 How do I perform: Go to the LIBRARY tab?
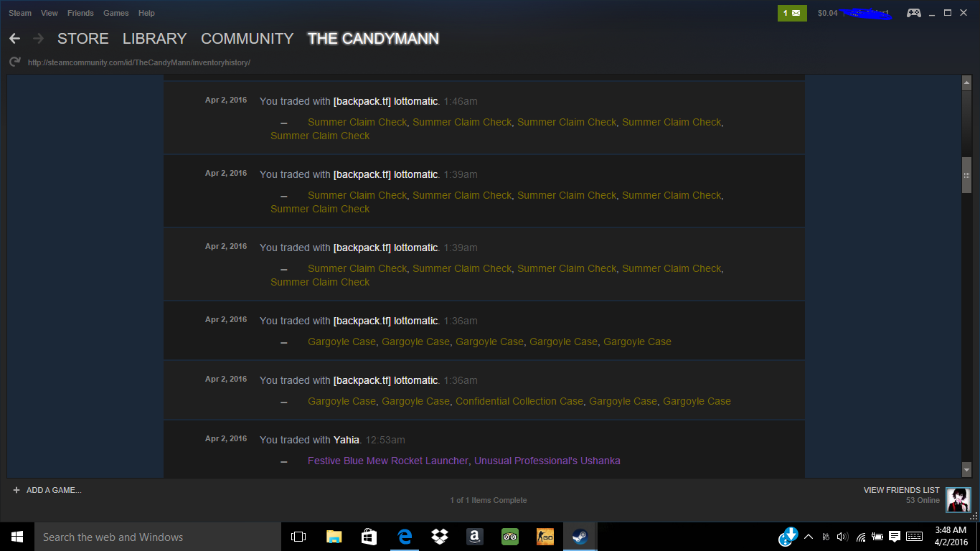coord(154,39)
